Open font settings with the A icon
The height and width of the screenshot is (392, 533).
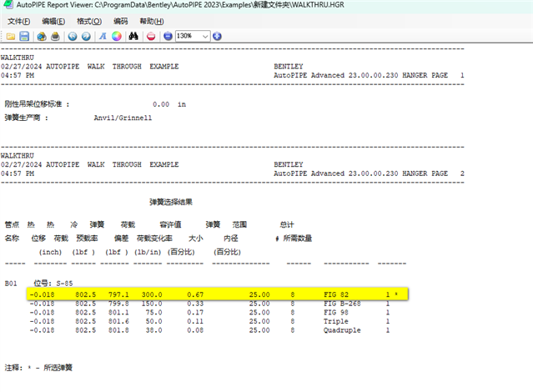tap(103, 37)
